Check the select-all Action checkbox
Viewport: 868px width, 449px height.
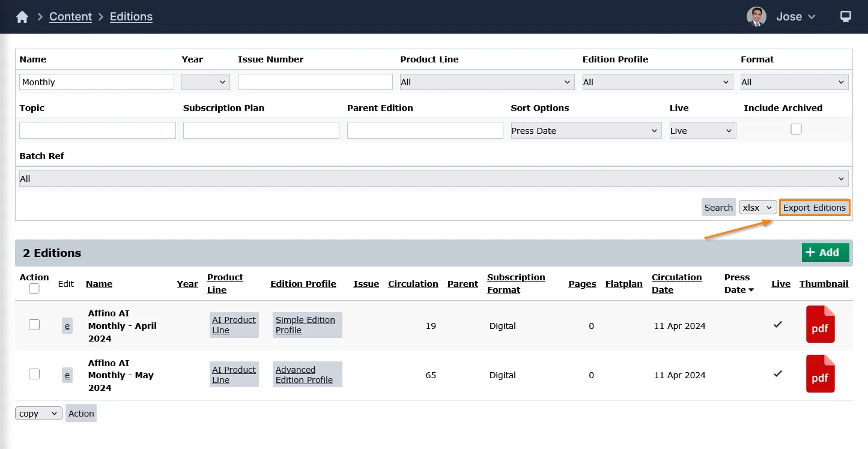click(x=34, y=289)
